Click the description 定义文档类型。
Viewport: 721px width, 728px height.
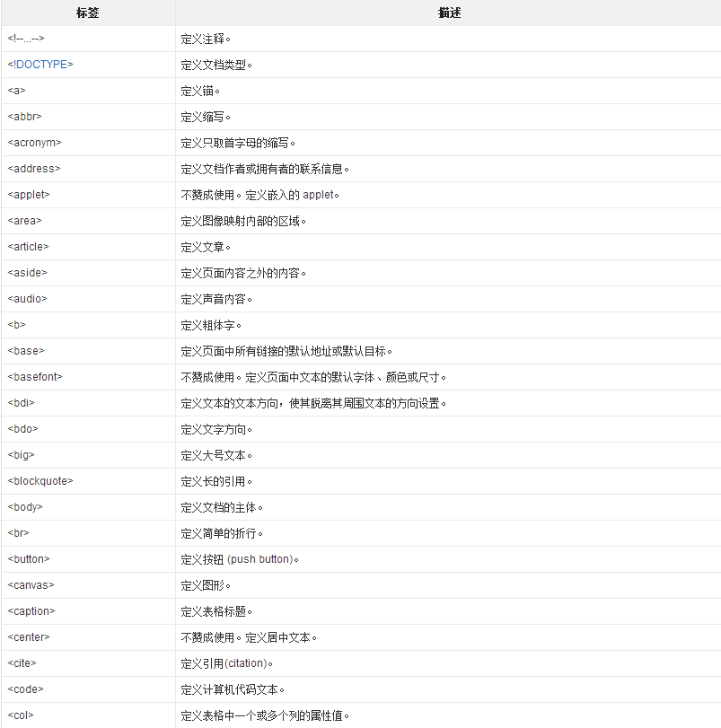(x=216, y=65)
